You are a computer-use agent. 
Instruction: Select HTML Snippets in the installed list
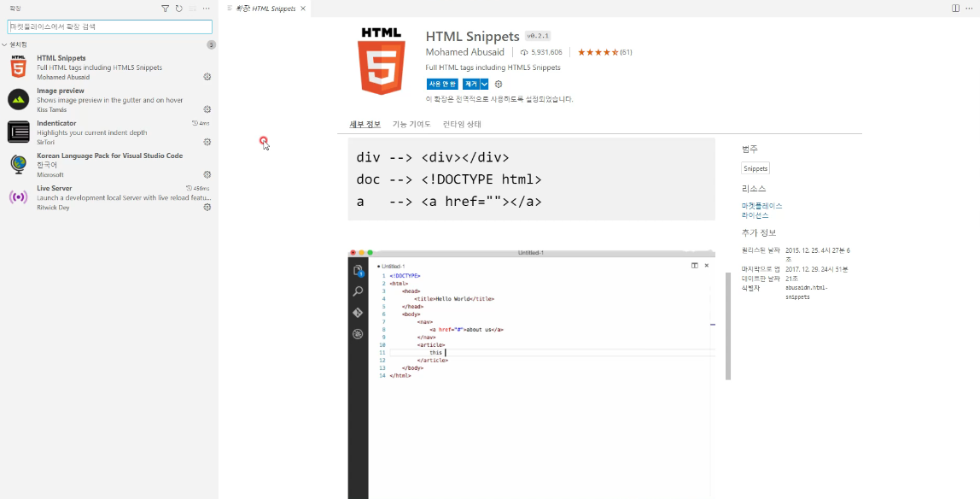point(109,68)
